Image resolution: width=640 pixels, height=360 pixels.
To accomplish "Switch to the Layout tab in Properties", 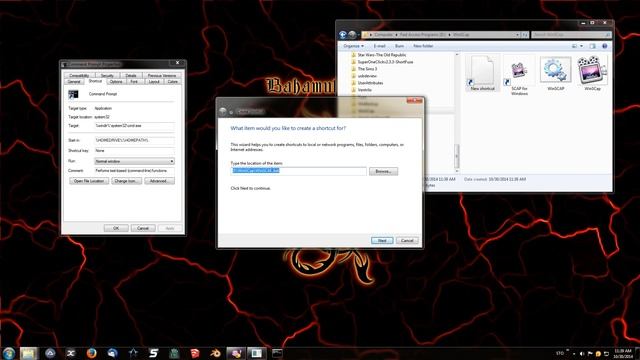I will [154, 82].
